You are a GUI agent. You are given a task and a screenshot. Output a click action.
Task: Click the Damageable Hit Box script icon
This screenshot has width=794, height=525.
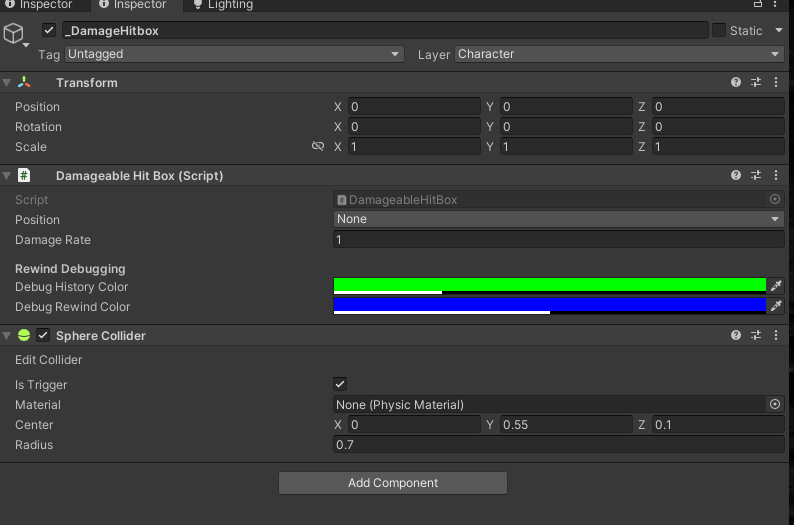point(24,175)
